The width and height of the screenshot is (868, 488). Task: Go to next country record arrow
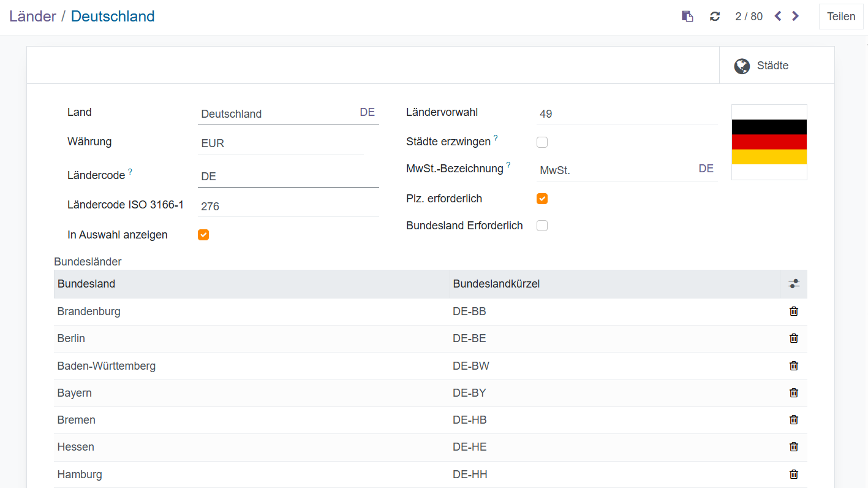795,17
